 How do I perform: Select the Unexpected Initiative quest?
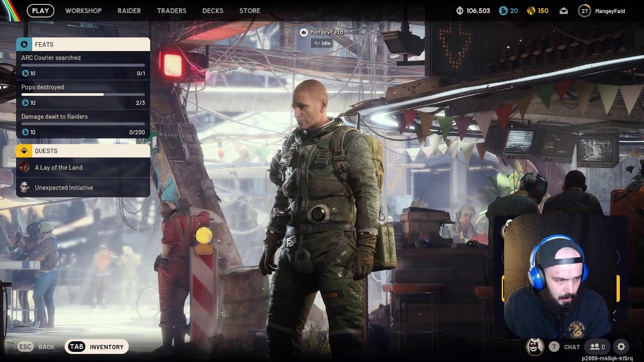click(x=83, y=188)
